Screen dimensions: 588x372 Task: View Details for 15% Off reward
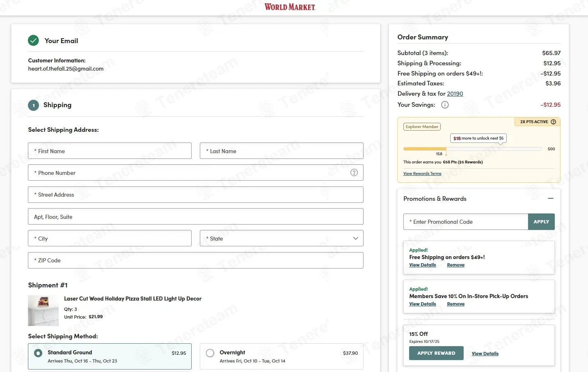pos(485,354)
